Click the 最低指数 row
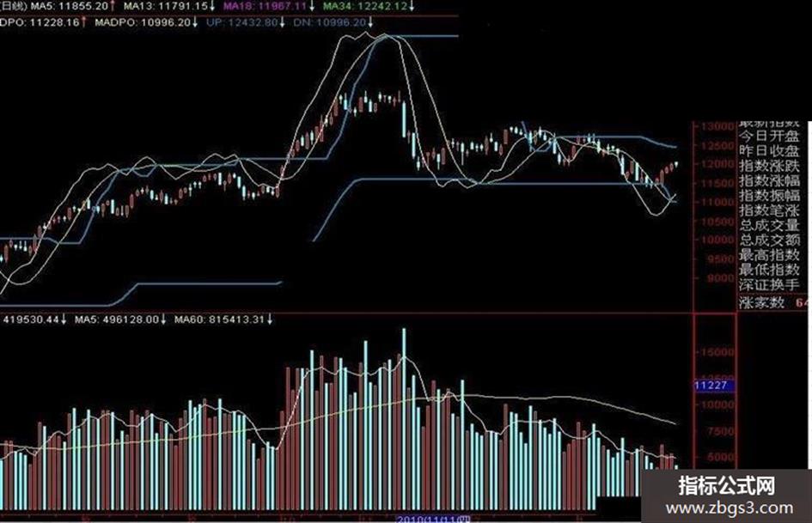Viewport: 812px width, 523px height. (x=770, y=270)
